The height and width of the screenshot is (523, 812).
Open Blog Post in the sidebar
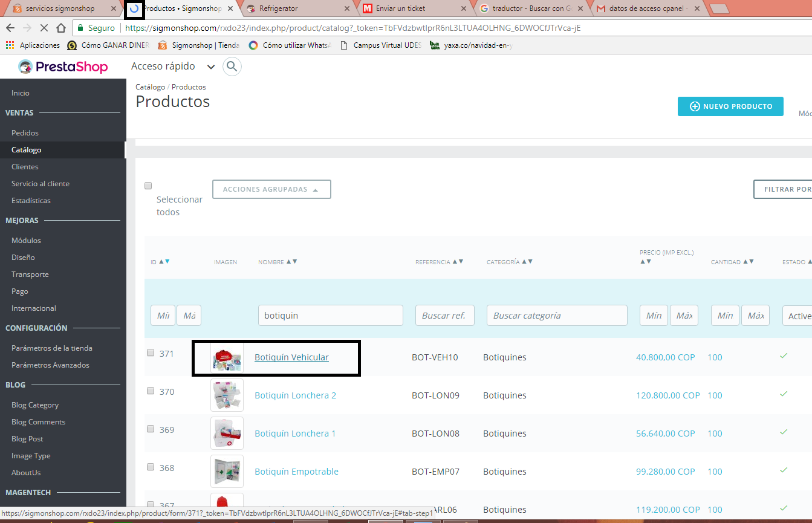(27, 438)
